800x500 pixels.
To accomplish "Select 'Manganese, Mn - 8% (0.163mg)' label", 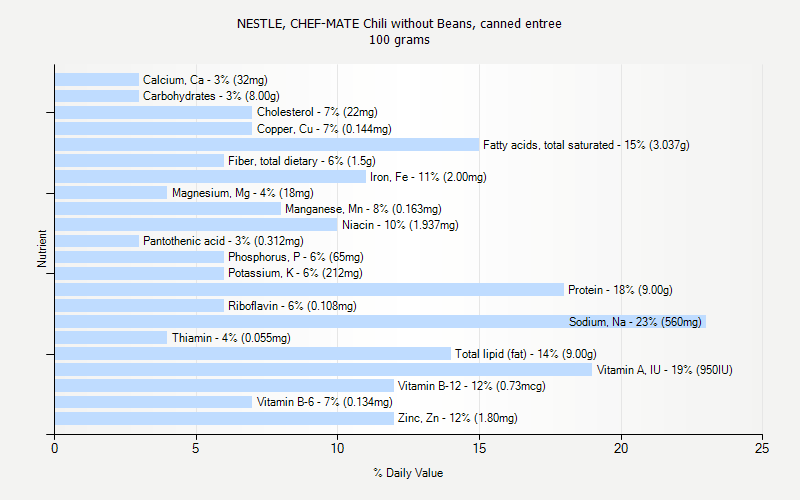I will pyautogui.click(x=363, y=209).
